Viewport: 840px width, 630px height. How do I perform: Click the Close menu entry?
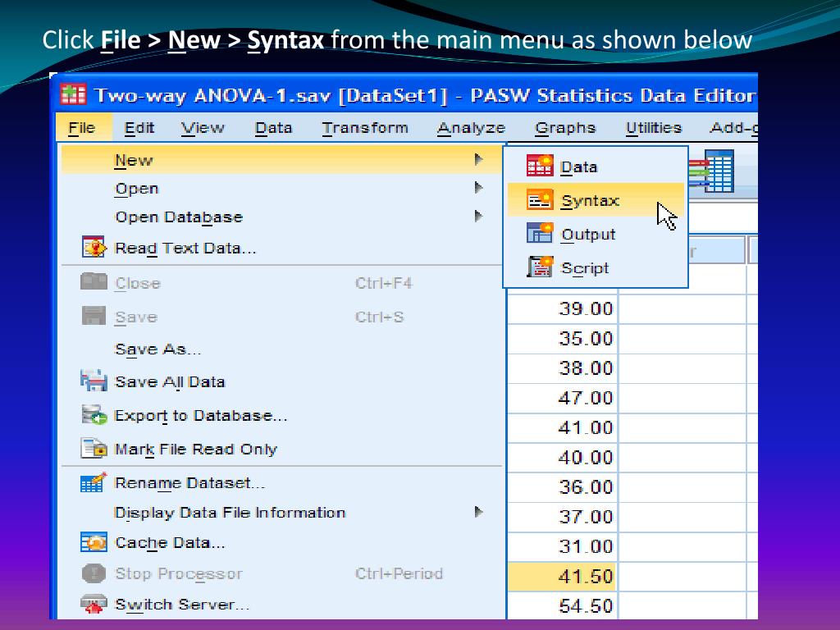coord(282,282)
